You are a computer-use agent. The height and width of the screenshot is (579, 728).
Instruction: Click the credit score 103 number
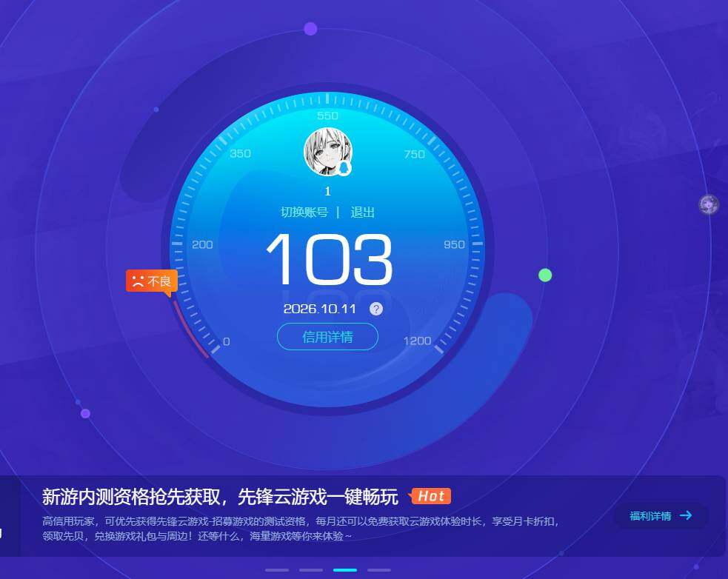coord(329,259)
